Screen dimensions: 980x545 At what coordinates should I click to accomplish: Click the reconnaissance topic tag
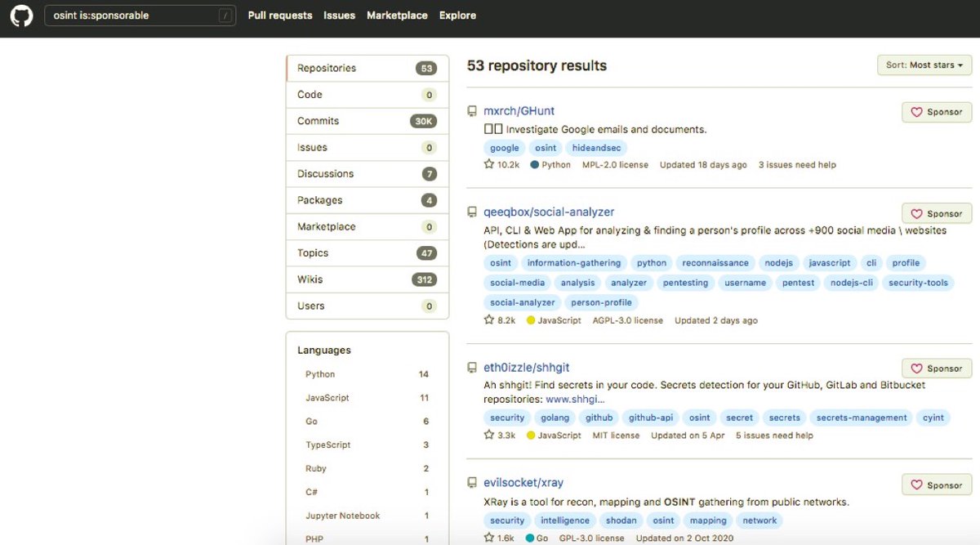715,263
